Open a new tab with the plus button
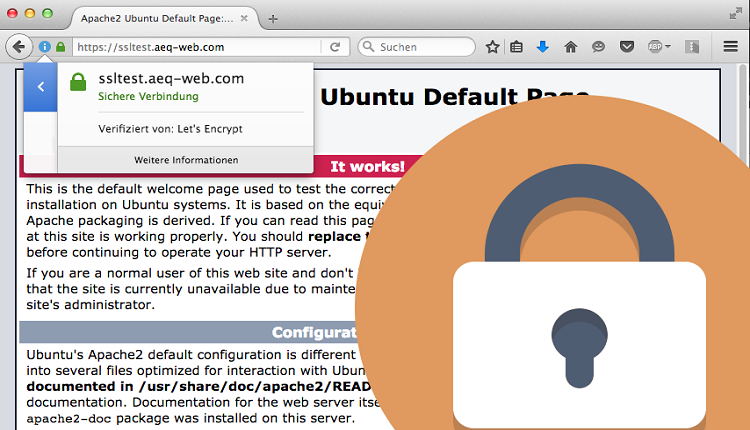The width and height of the screenshot is (750, 430). [273, 19]
